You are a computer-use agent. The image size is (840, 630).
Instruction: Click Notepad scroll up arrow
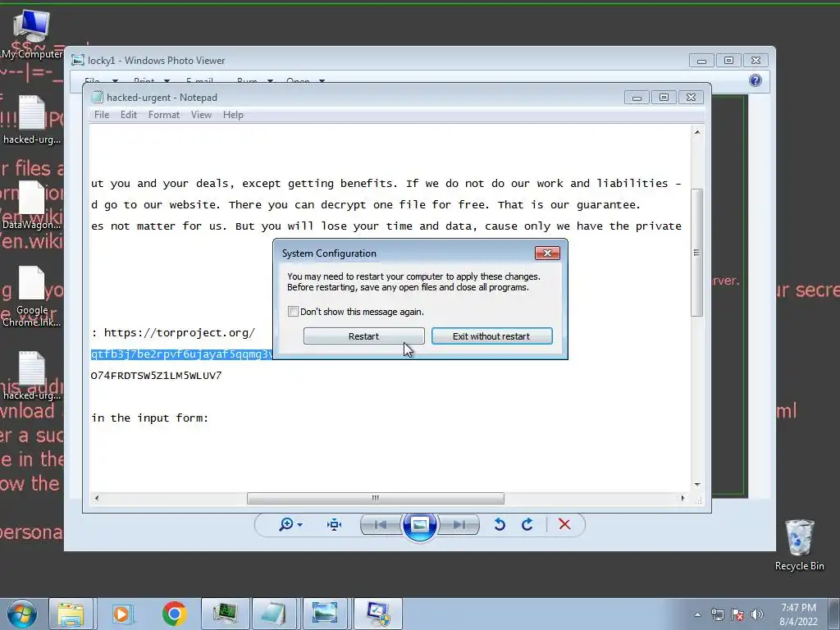coord(697,132)
